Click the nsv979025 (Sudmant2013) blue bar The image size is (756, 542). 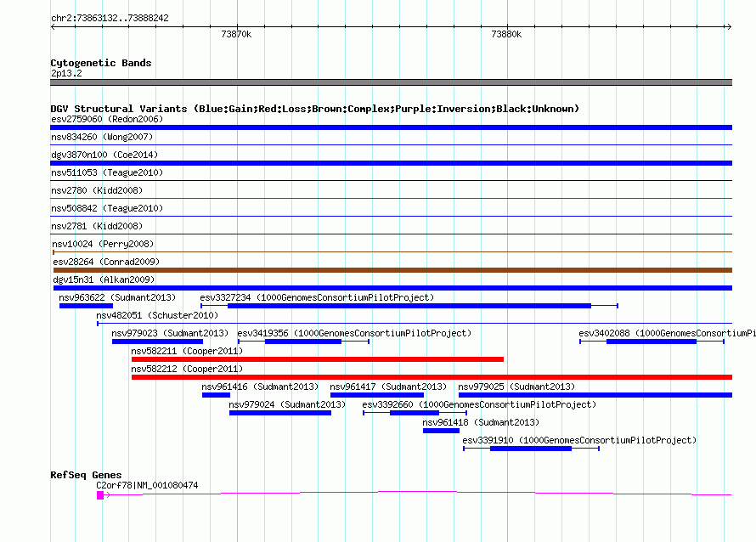pyautogui.click(x=595, y=395)
